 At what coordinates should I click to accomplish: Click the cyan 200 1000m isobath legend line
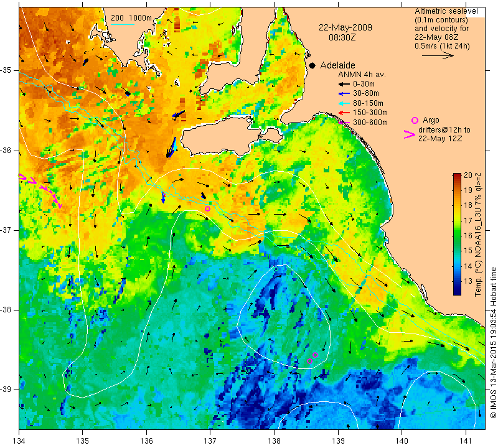tap(122, 24)
